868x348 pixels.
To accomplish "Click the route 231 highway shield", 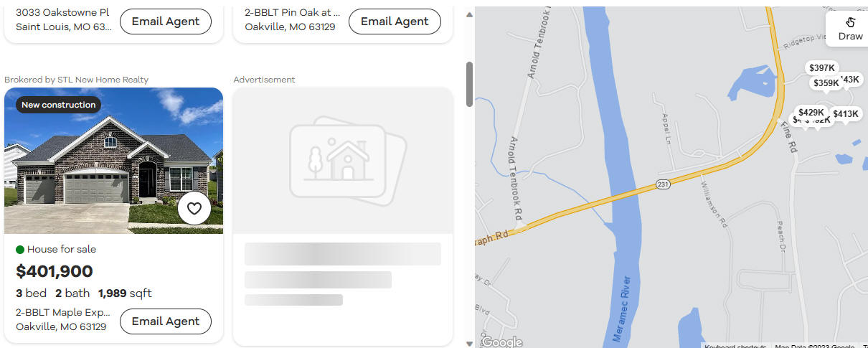I will click(x=663, y=185).
